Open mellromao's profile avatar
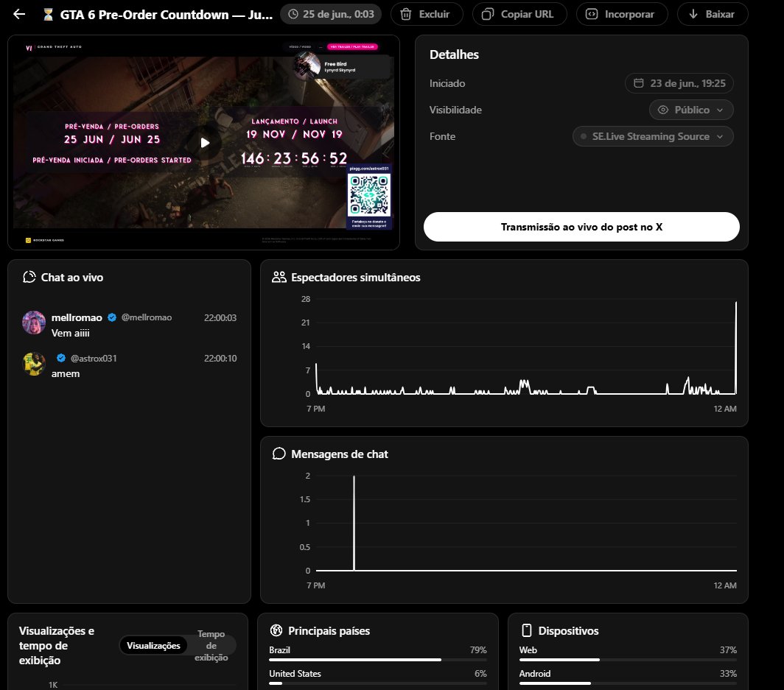This screenshot has width=784, height=690. (x=34, y=323)
